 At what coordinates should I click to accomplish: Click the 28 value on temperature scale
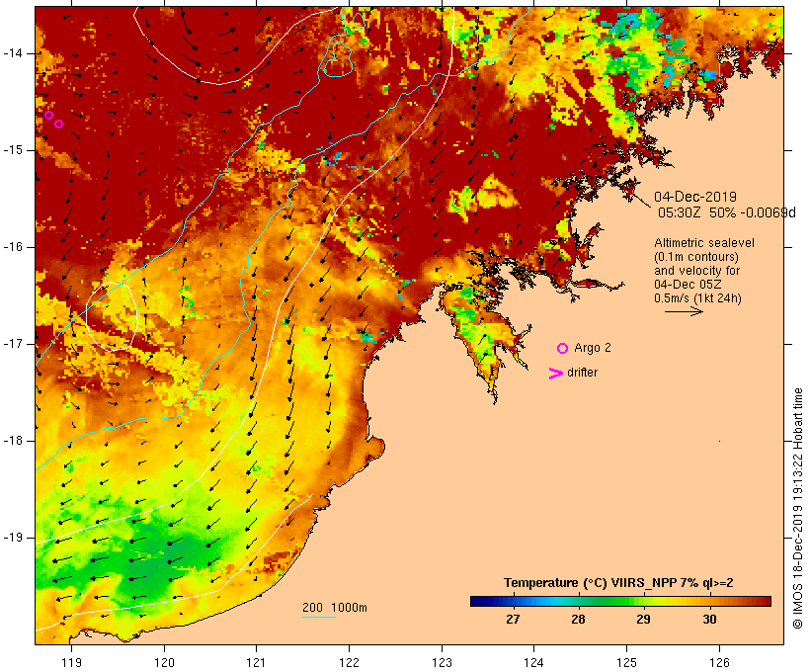[578, 620]
